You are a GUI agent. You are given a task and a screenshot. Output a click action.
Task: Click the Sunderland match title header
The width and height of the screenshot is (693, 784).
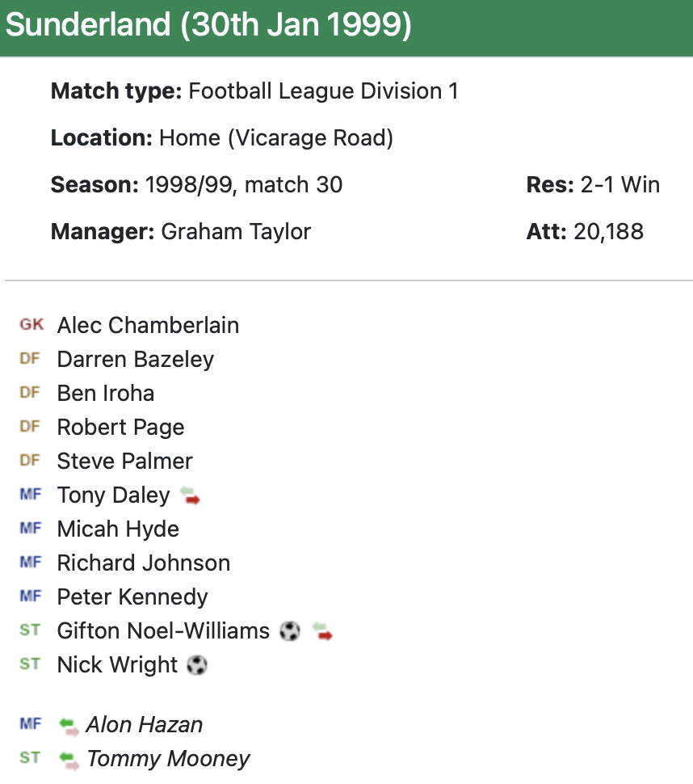[208, 26]
